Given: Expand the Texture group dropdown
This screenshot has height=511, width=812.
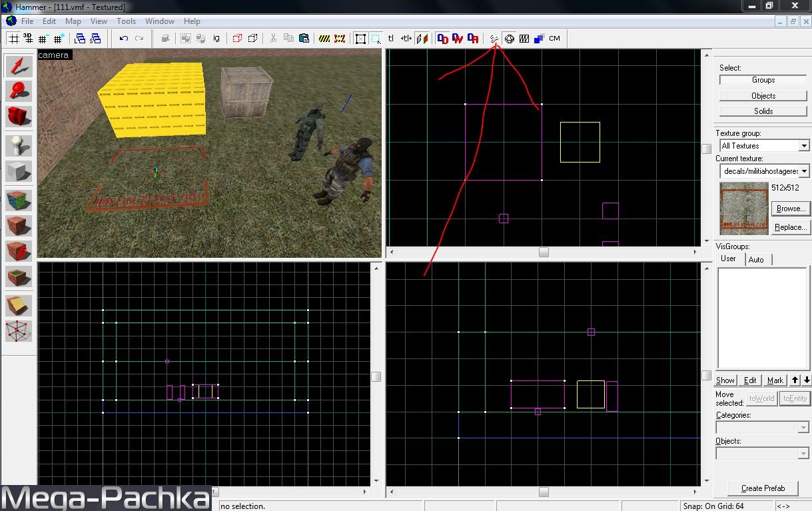Looking at the screenshot, I should (804, 146).
